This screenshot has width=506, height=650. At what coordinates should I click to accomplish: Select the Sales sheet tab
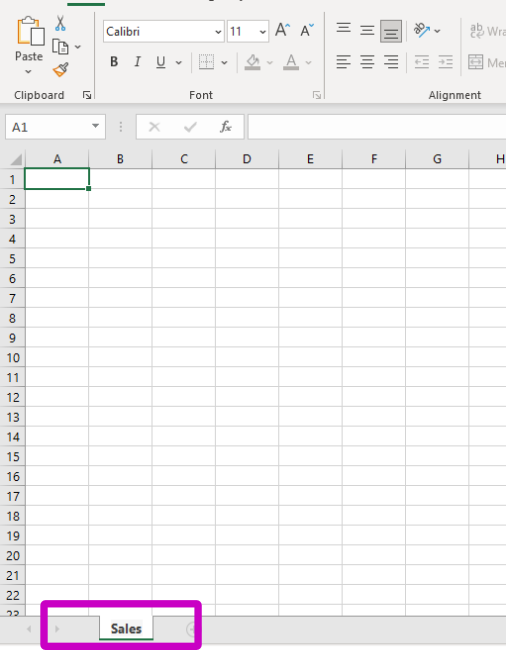click(x=126, y=628)
